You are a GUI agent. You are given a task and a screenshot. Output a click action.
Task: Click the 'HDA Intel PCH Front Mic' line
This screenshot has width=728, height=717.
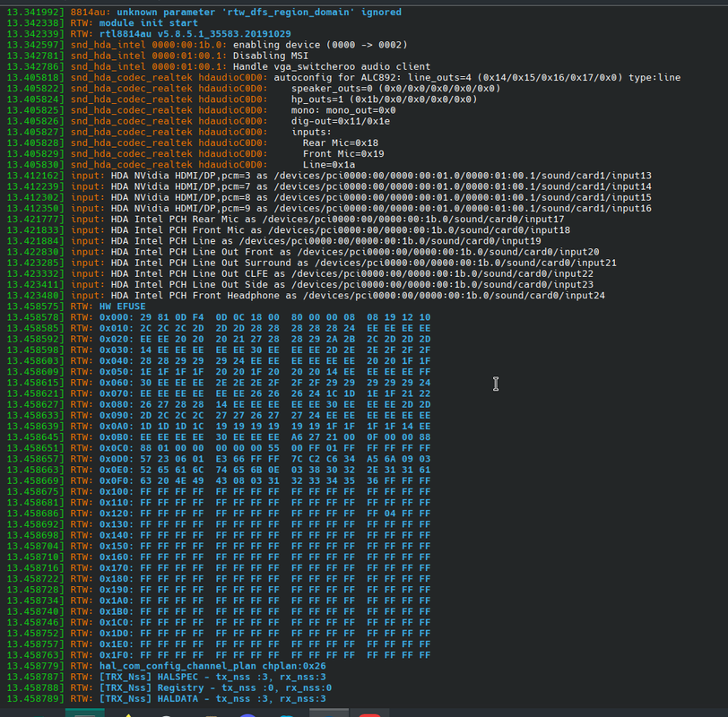(289, 230)
